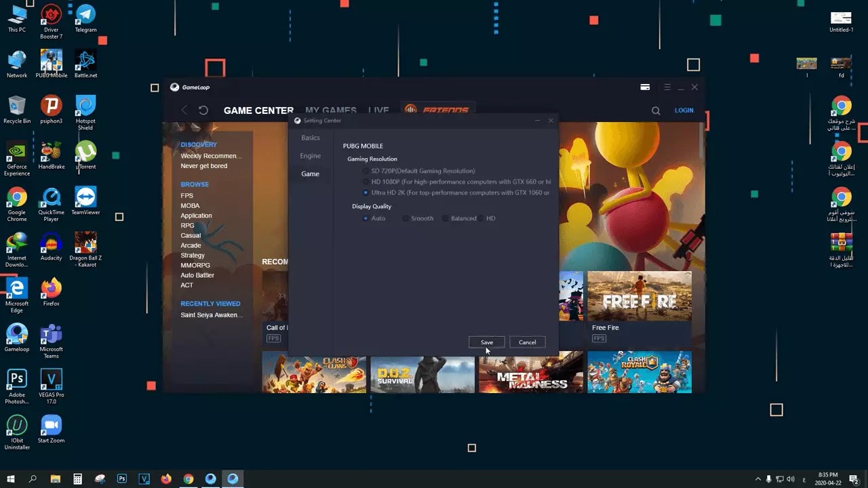
Task: Open GeForce Experience desktop icon
Action: 17,159
